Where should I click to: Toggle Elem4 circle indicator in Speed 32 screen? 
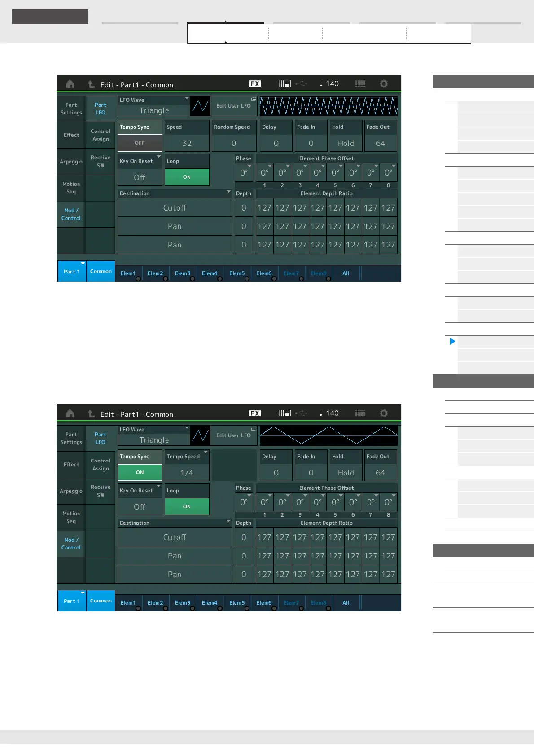coord(220,279)
